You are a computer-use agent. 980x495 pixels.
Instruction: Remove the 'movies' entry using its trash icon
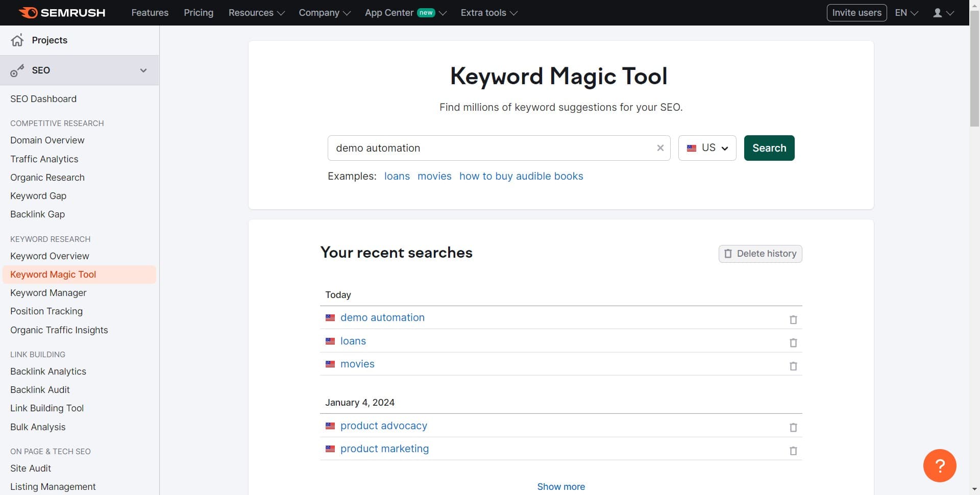click(793, 366)
